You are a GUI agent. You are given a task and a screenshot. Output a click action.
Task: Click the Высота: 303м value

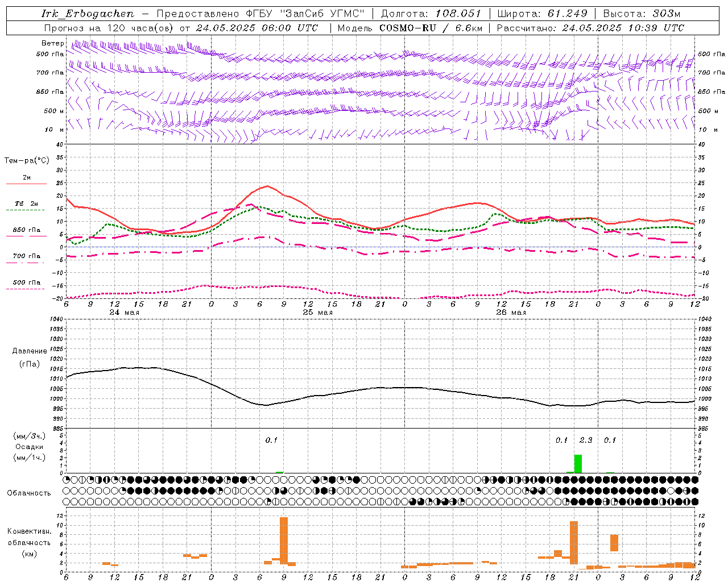642,13
